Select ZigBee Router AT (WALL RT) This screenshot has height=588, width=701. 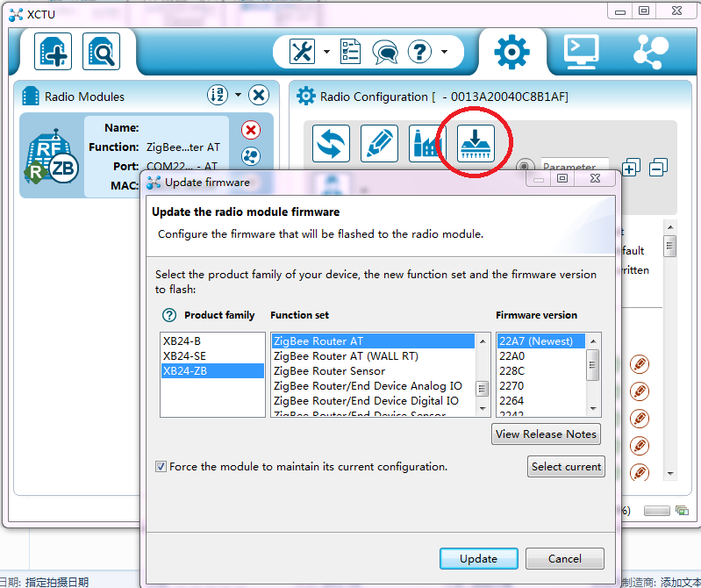pyautogui.click(x=373, y=356)
